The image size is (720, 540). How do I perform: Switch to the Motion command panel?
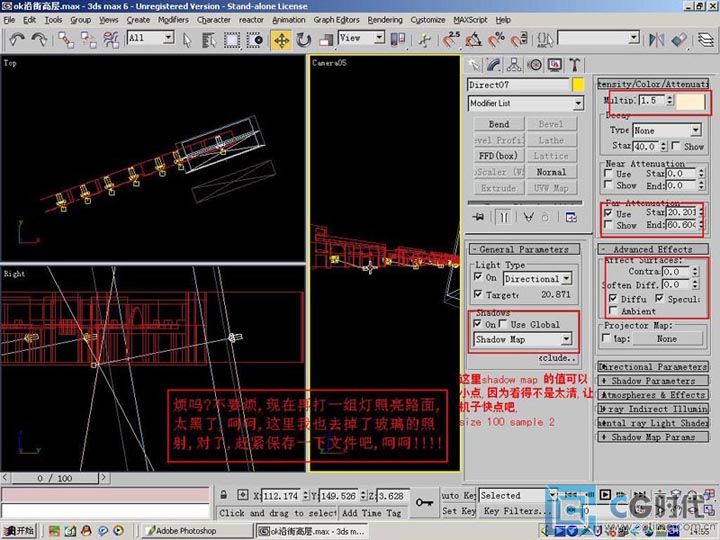(534, 65)
